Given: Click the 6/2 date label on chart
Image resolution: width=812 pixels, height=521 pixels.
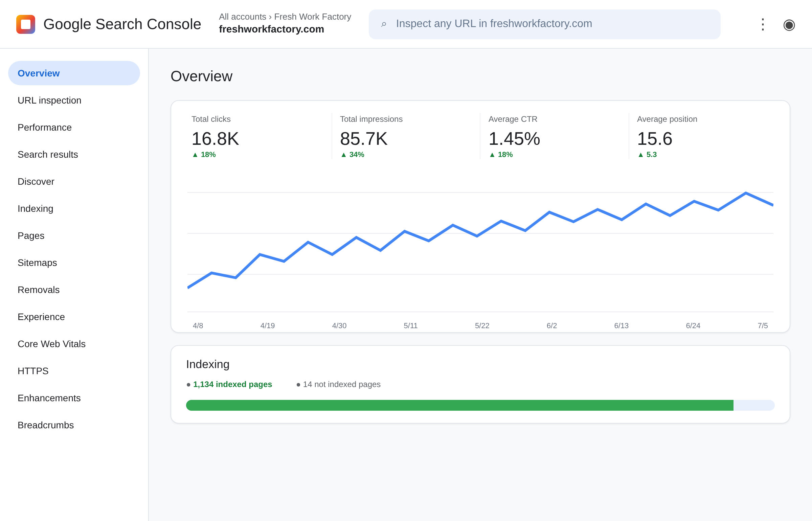Looking at the screenshot, I should point(551,325).
